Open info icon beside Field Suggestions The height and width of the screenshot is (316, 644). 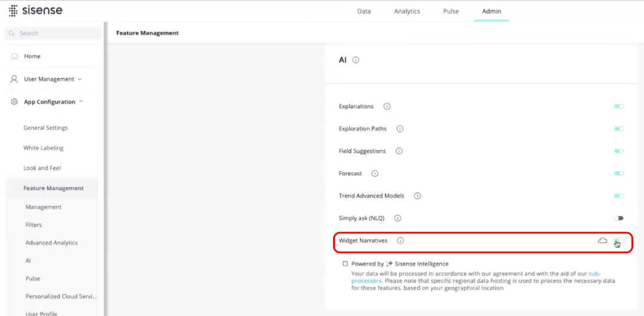coord(399,151)
